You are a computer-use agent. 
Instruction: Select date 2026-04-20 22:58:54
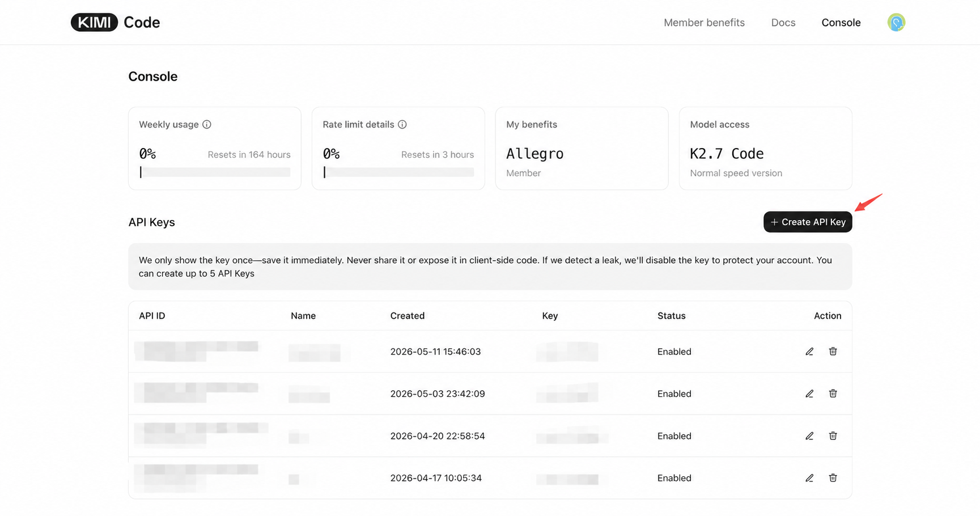coord(438,436)
